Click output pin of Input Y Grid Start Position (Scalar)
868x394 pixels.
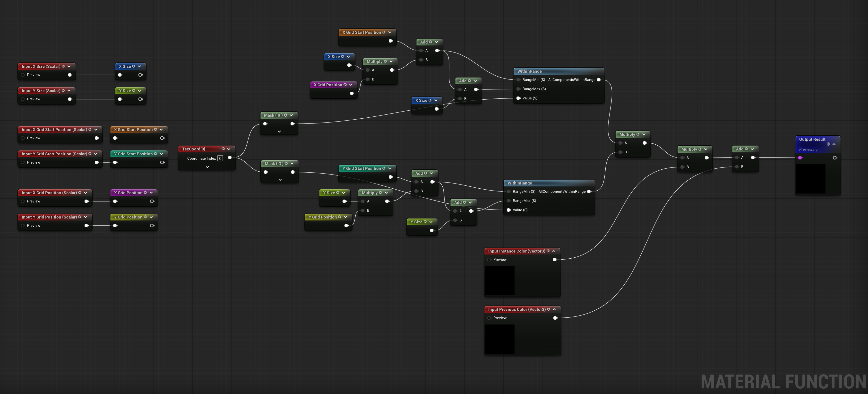coord(97,162)
